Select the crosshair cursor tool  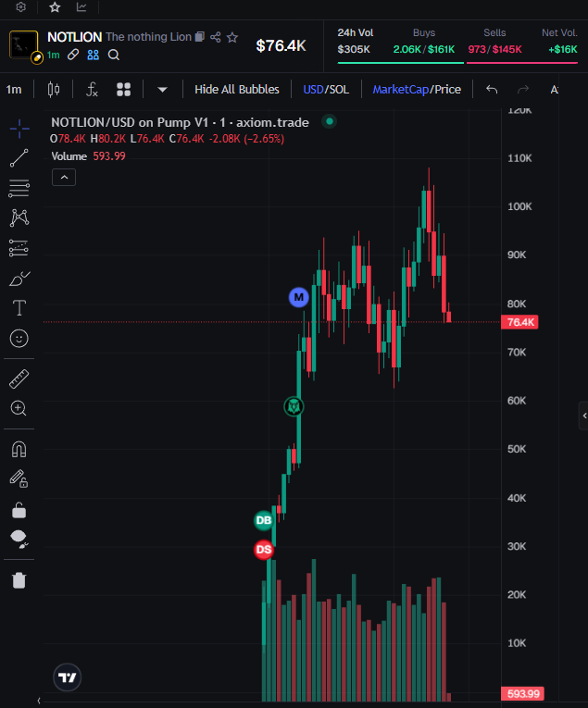pos(19,129)
